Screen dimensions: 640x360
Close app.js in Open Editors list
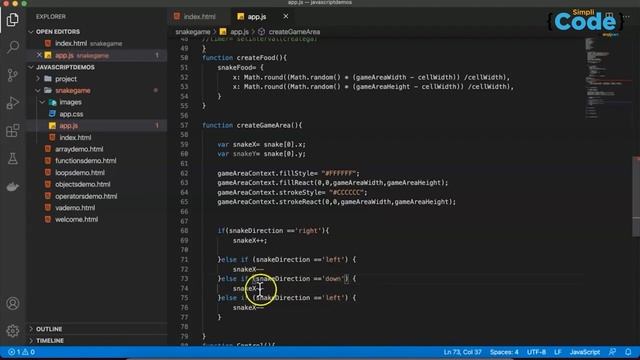(x=39, y=55)
